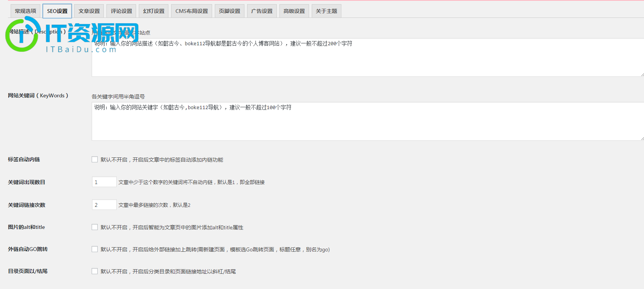Viewport: 644px width, 289px height.
Task: Click the 关键词链接次数 number field
Action: click(x=104, y=205)
